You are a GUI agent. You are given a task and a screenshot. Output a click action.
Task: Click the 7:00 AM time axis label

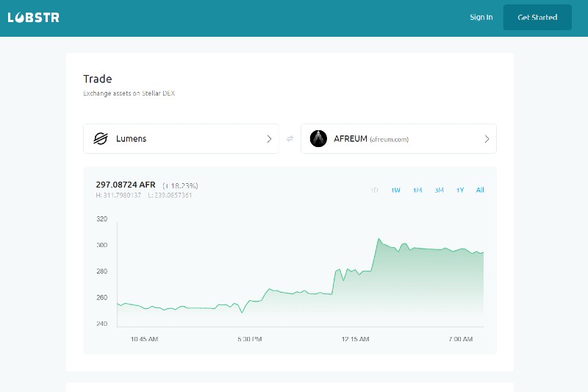tap(461, 339)
